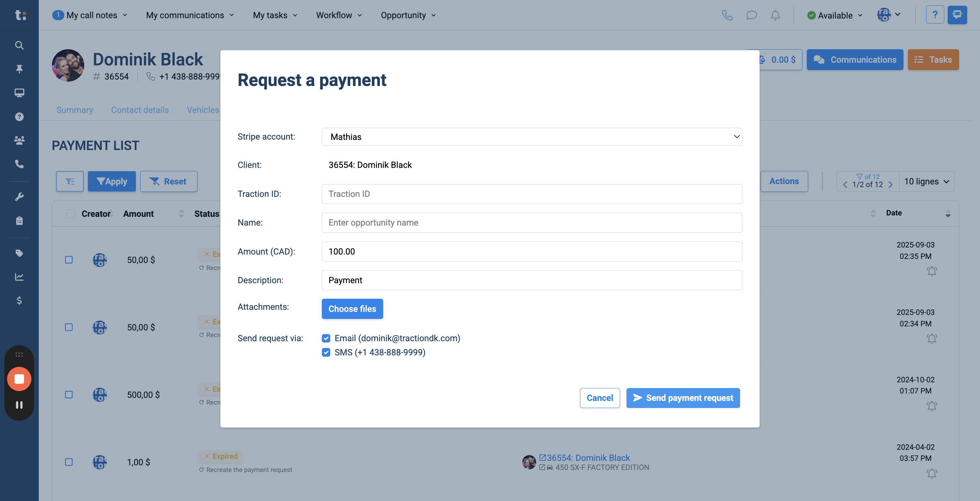
Task: Open the Stripe account dropdown showing Mathias
Action: pyautogui.click(x=531, y=137)
